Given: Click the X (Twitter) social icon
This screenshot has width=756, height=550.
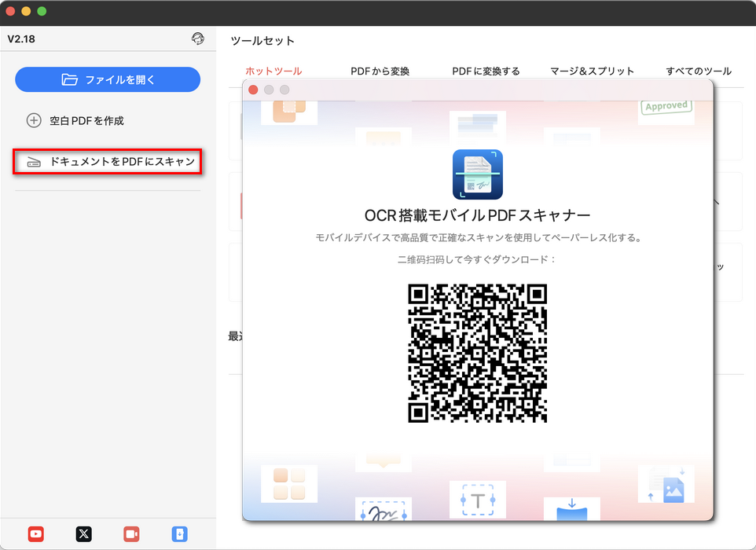Looking at the screenshot, I should pyautogui.click(x=84, y=534).
